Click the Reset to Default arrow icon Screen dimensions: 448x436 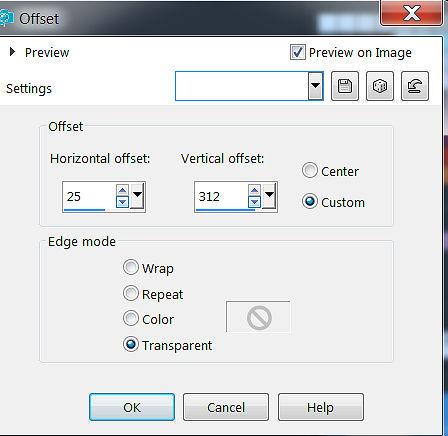[415, 86]
